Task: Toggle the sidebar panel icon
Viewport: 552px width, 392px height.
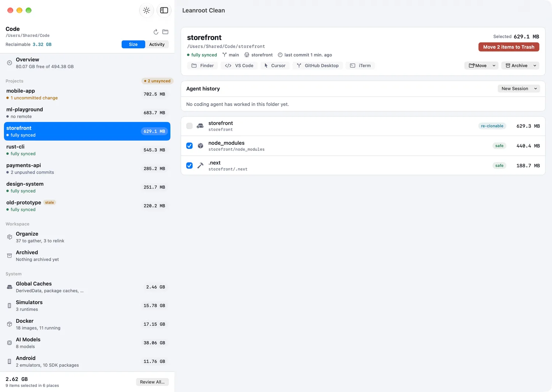Action: click(x=164, y=10)
